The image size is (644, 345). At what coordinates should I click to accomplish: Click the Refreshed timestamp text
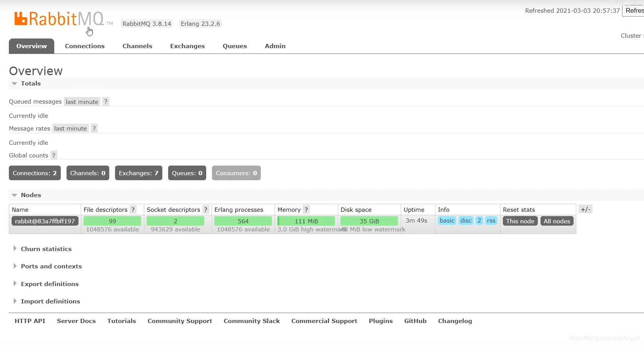[x=572, y=11]
